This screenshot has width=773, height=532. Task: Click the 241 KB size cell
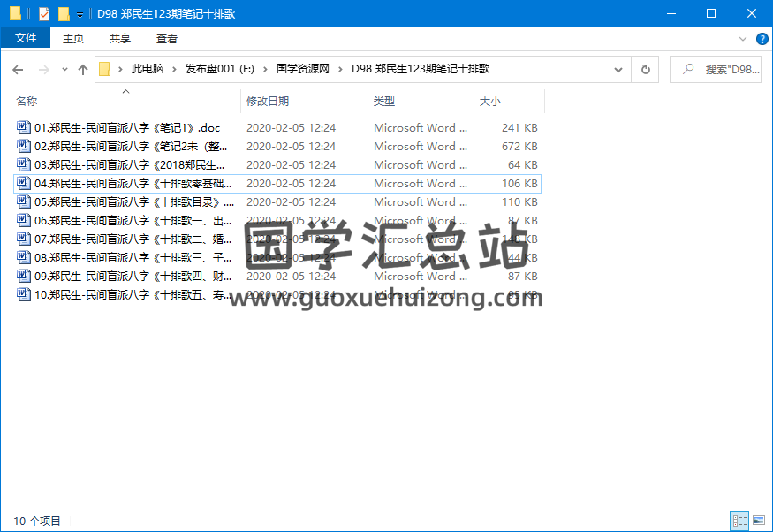519,128
